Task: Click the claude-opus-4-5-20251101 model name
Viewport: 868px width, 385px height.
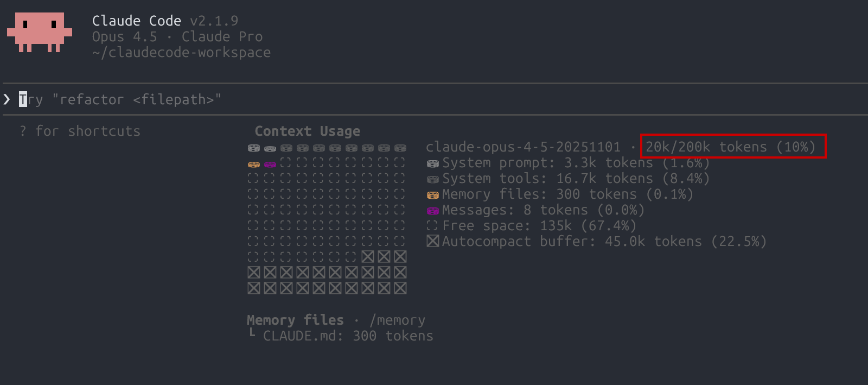Action: click(x=523, y=147)
